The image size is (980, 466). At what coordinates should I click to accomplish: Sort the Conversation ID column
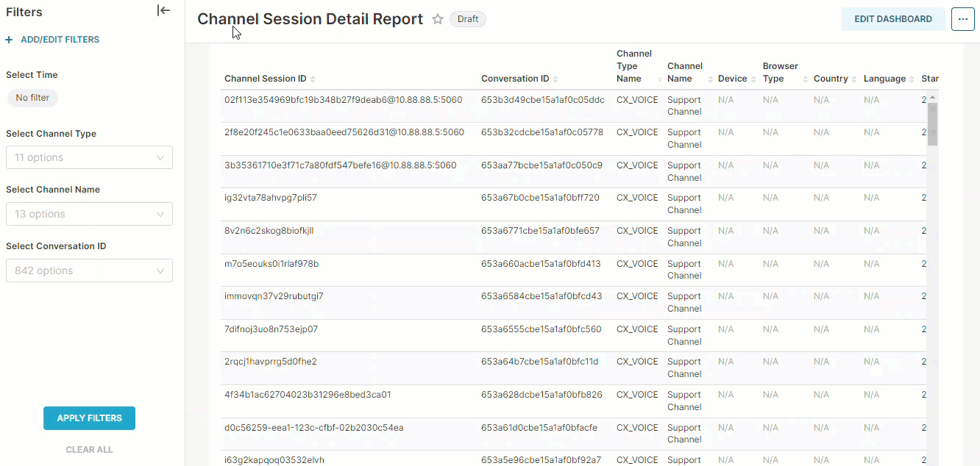(558, 79)
